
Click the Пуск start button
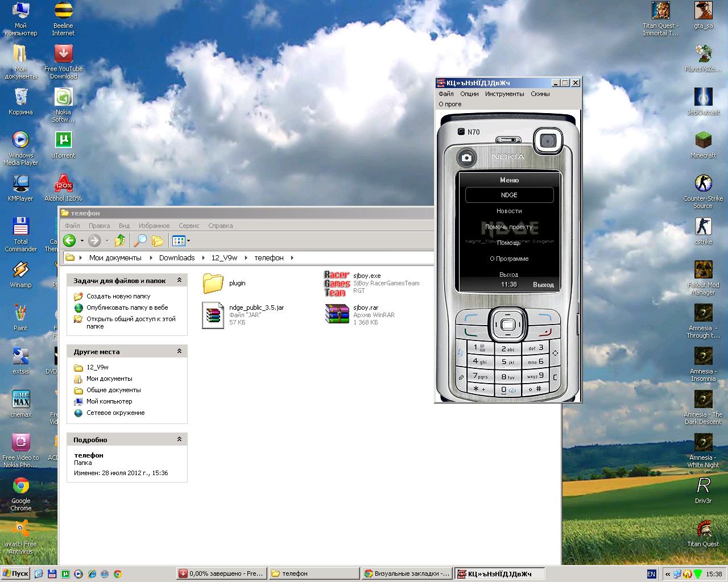click(x=15, y=573)
